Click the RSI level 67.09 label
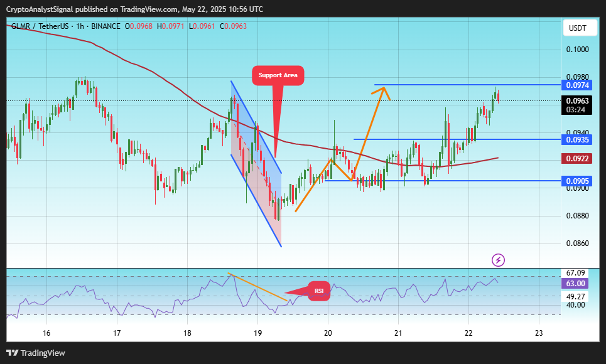This screenshot has width=606, height=364. (x=575, y=273)
